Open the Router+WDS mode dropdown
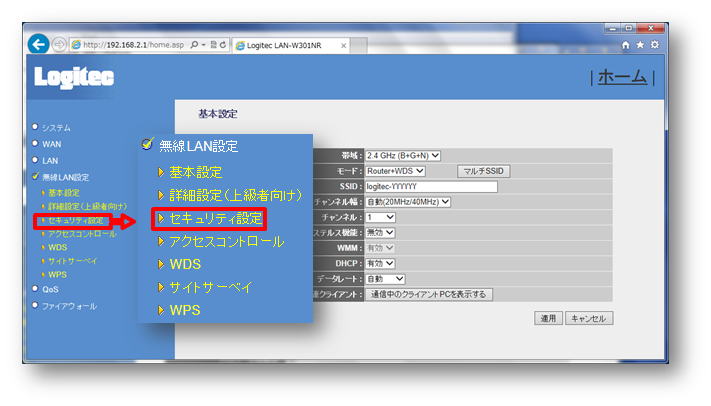The width and height of the screenshot is (711, 406). [x=395, y=171]
